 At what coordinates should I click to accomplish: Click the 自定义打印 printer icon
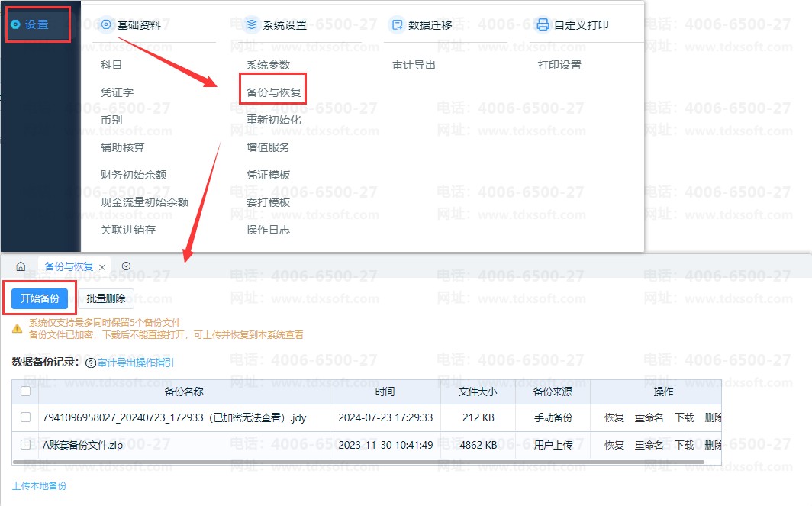(x=543, y=25)
